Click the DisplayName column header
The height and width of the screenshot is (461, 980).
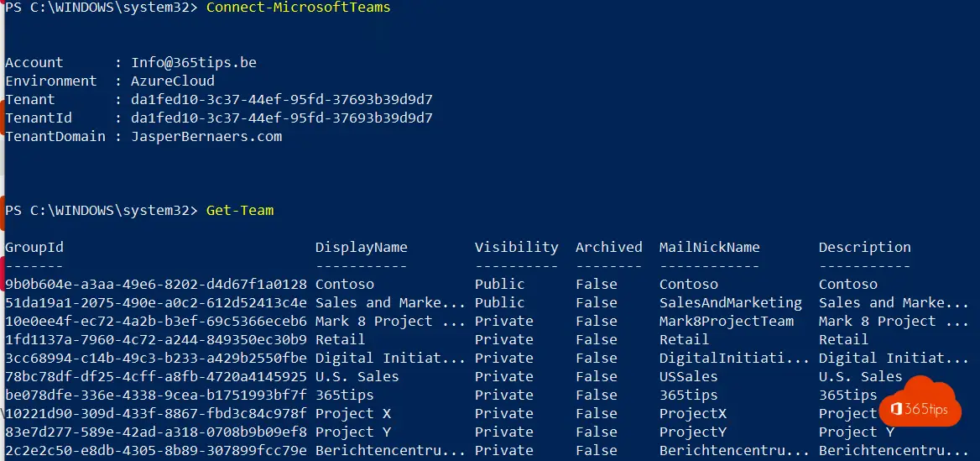362,247
